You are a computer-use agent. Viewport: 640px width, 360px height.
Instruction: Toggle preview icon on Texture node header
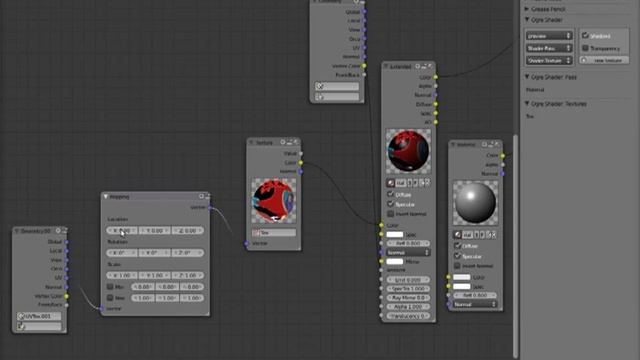pos(296,142)
